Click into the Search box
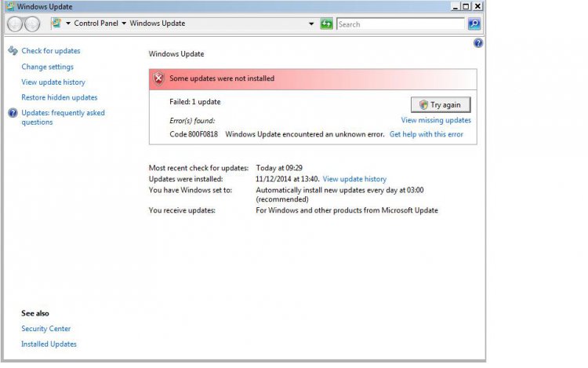The width and height of the screenshot is (588, 368). [x=400, y=24]
